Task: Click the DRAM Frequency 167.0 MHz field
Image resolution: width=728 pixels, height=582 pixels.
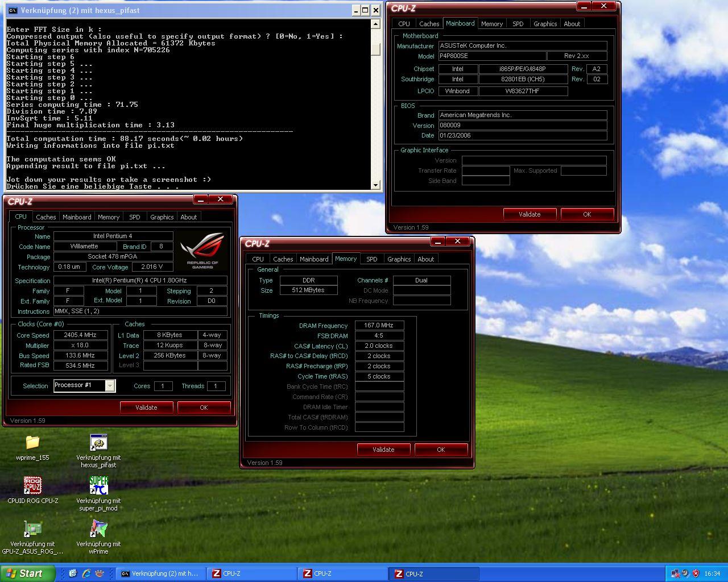Action: tap(379, 326)
